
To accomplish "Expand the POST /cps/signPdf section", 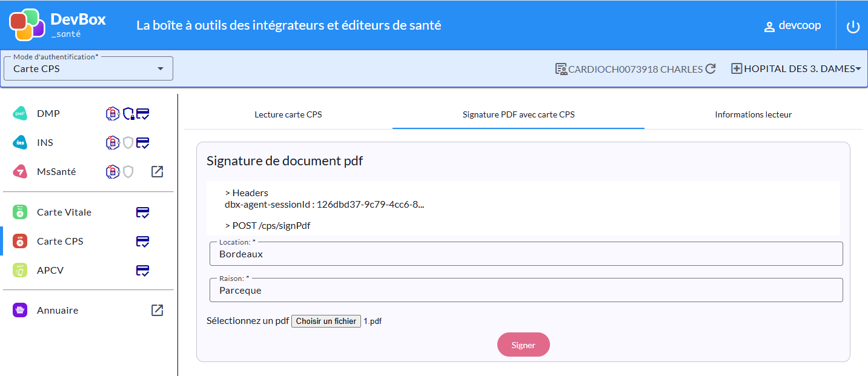I will (271, 226).
